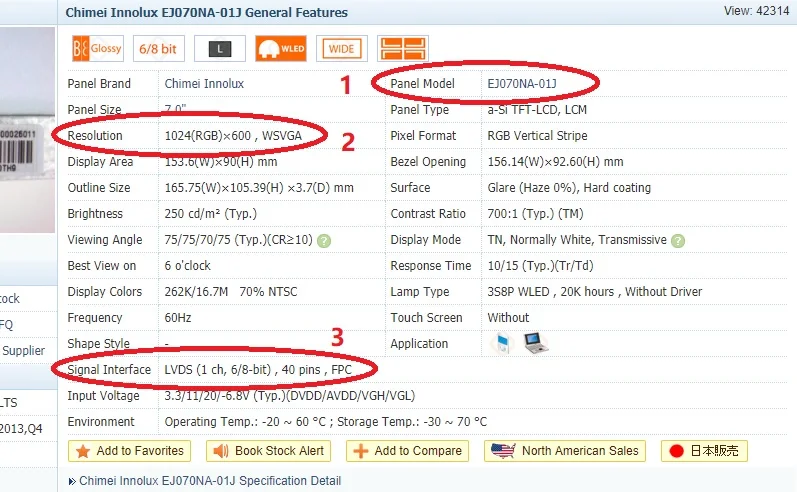Click the Japanese sales 日本販売 button
The width and height of the screenshot is (797, 492).
point(704,451)
